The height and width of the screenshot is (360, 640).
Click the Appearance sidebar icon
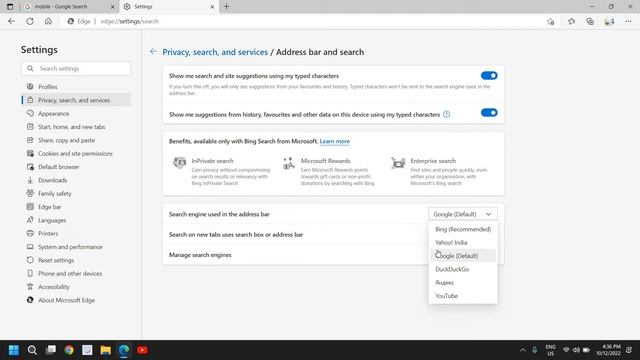click(30, 113)
